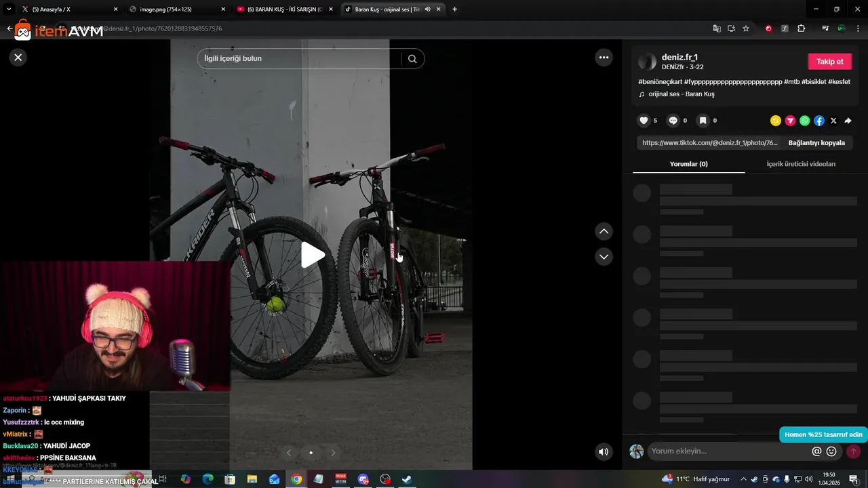Click the left arrow for previous photo slide
Image resolution: width=868 pixels, height=488 pixels.
pyautogui.click(x=289, y=453)
